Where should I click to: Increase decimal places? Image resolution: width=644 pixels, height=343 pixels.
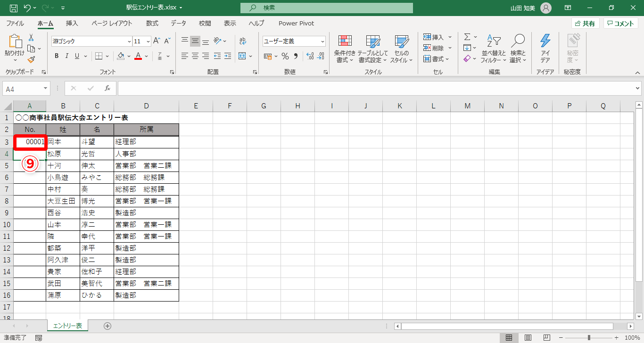tap(310, 56)
